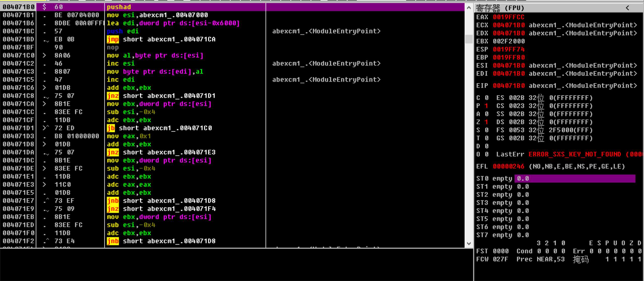Click the ModuleEntryPoint comment beside inc edi
Image resolution: width=644 pixels, height=281 pixels.
[x=326, y=80]
